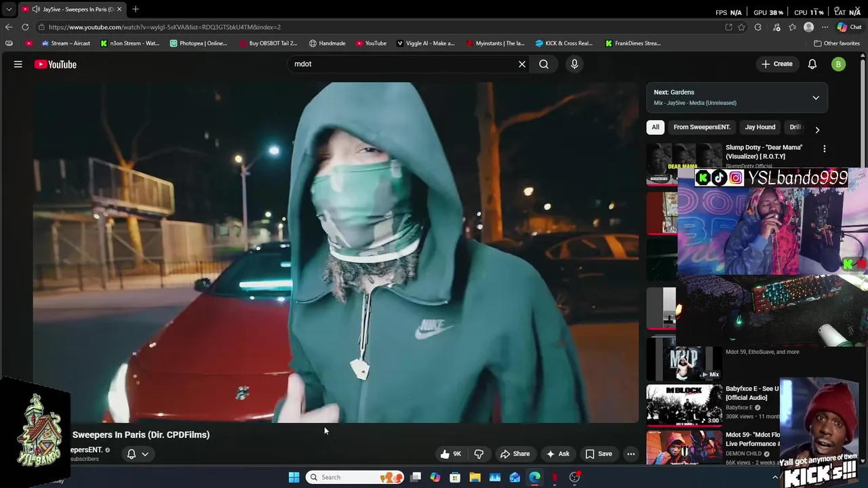Expand the notification preference chevron
The height and width of the screenshot is (488, 868).
point(144,454)
